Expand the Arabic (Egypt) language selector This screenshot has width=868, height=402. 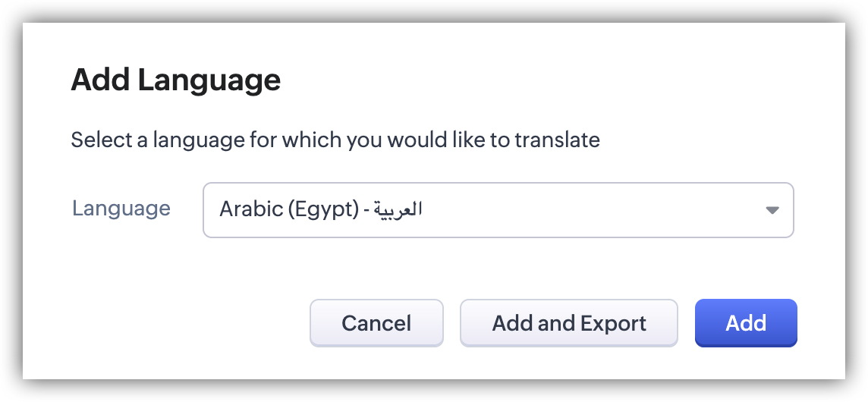click(x=498, y=210)
